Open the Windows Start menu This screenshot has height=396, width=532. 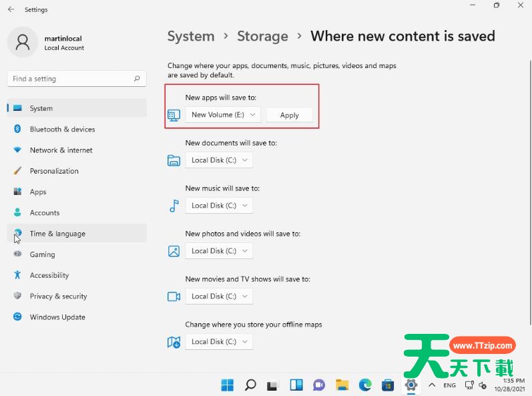[x=228, y=385]
